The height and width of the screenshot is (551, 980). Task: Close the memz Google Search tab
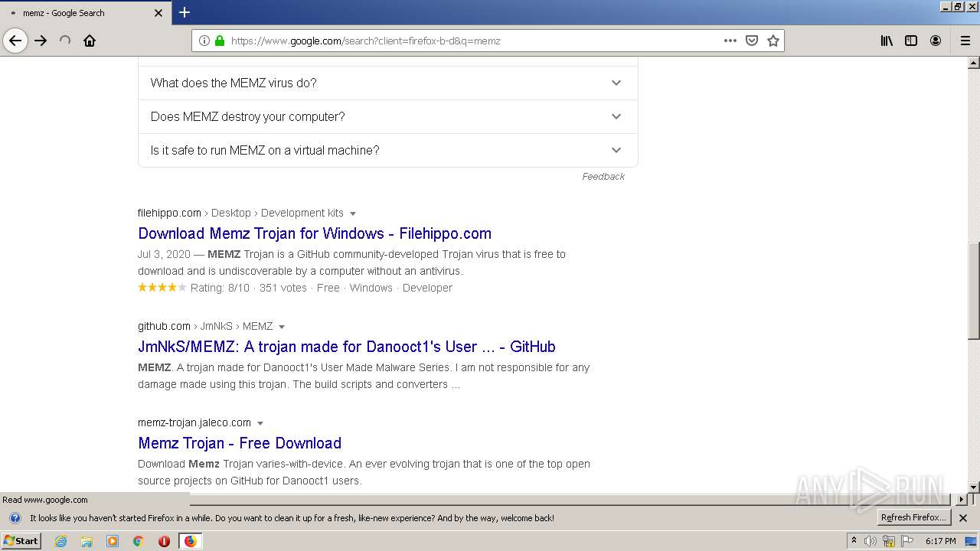158,13
